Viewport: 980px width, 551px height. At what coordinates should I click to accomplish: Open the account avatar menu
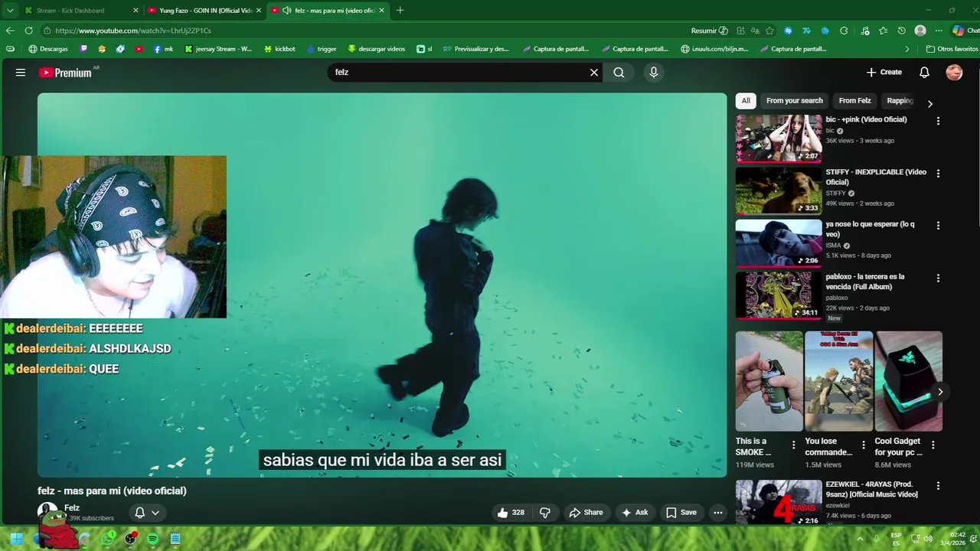(x=954, y=72)
